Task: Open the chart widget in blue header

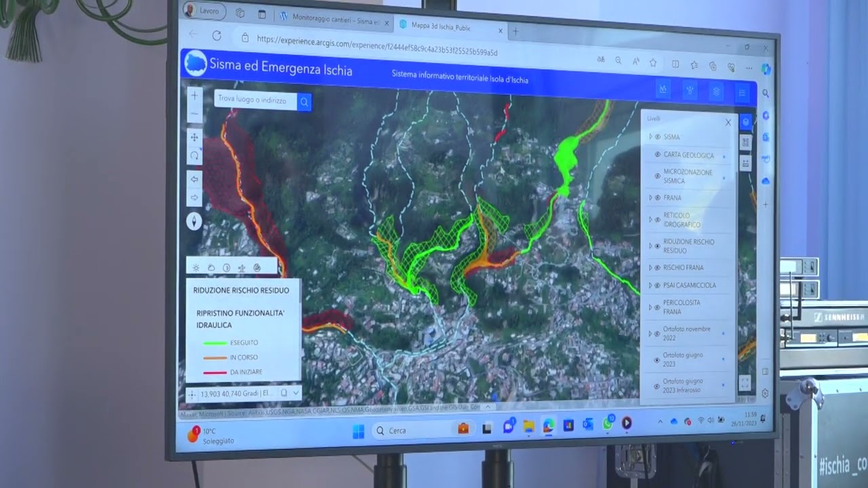Action: click(663, 89)
